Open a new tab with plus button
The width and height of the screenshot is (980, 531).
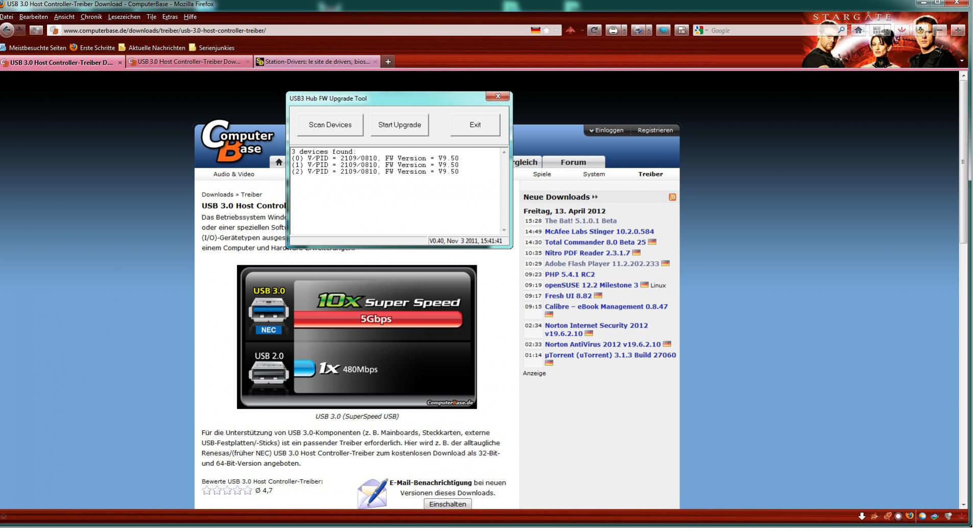tap(388, 62)
